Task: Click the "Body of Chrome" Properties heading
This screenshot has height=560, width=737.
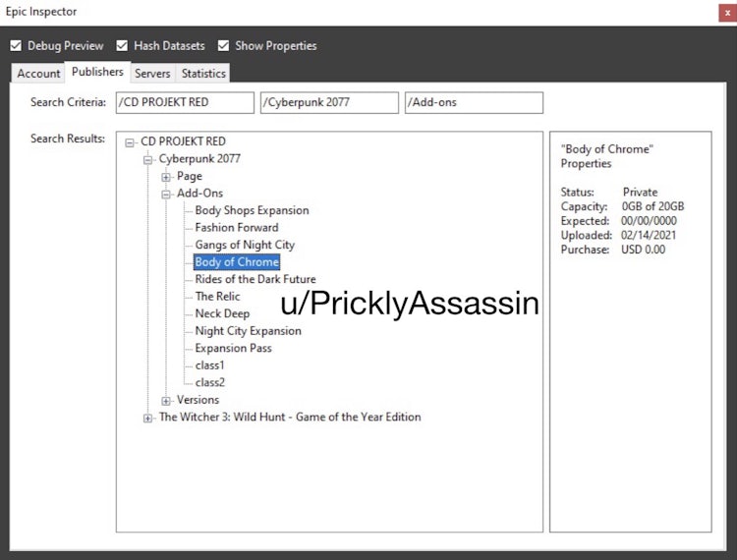Action: [607, 156]
